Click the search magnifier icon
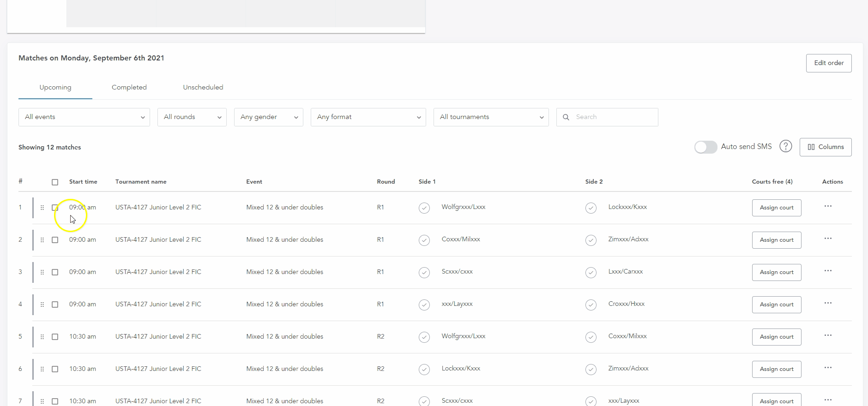The width and height of the screenshot is (868, 406). (566, 117)
